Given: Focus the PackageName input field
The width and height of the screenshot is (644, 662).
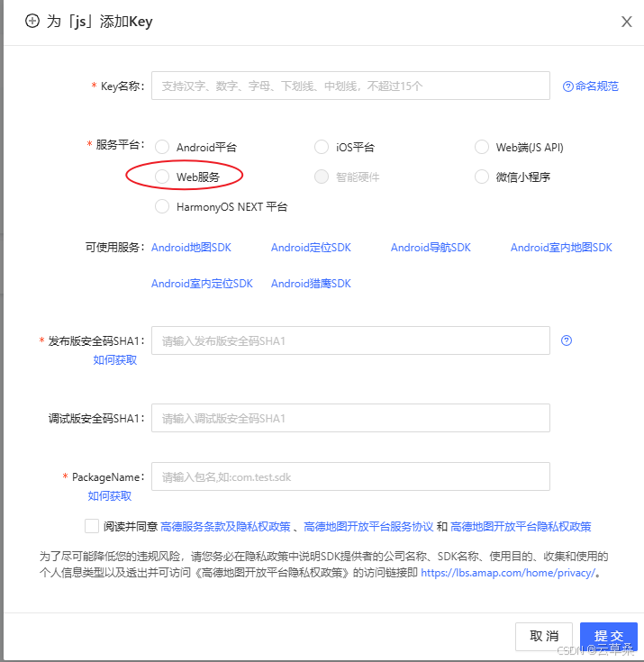Looking at the screenshot, I should pos(350,476).
